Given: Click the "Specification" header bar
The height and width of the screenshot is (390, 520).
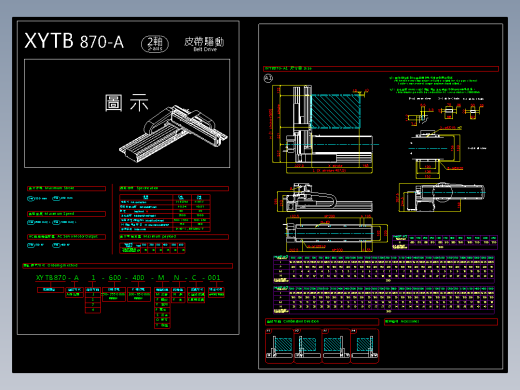Looking at the screenshot, I should click(174, 189).
